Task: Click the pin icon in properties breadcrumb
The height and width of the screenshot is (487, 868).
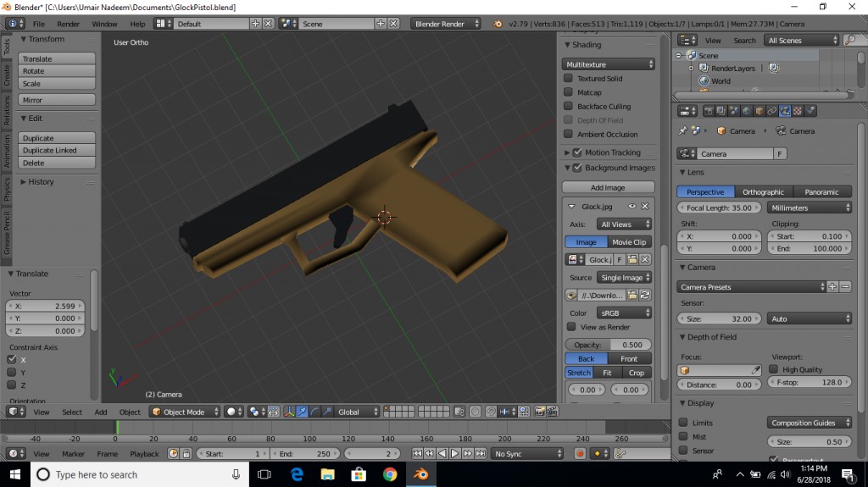Action: coord(682,131)
